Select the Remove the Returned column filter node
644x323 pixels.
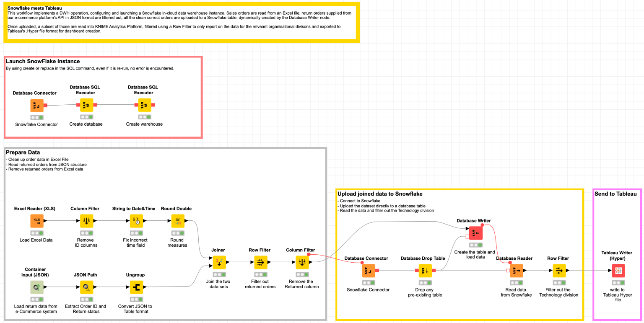pos(302,262)
